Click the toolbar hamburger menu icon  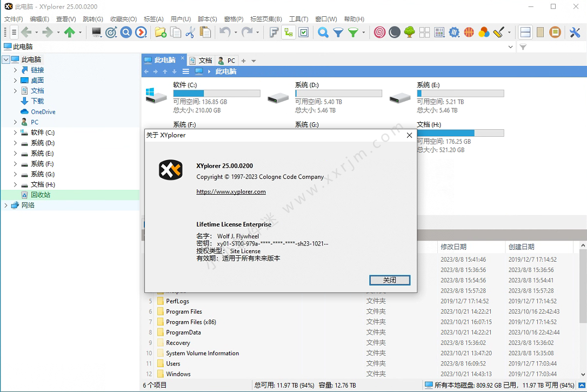(x=14, y=32)
